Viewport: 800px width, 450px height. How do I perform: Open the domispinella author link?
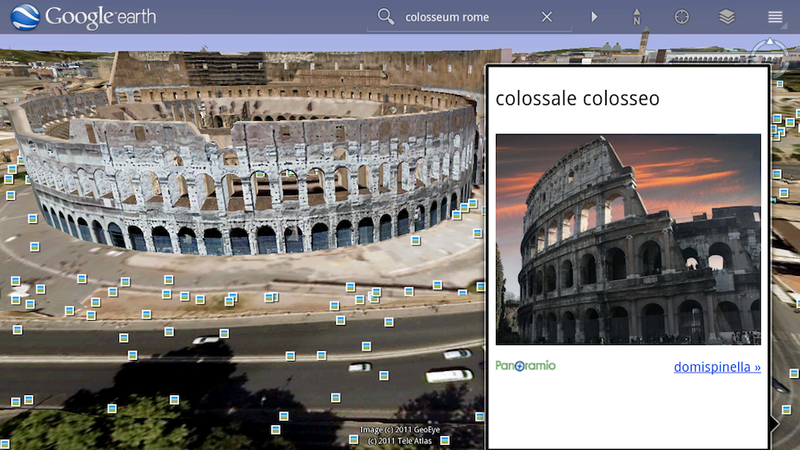point(717,367)
